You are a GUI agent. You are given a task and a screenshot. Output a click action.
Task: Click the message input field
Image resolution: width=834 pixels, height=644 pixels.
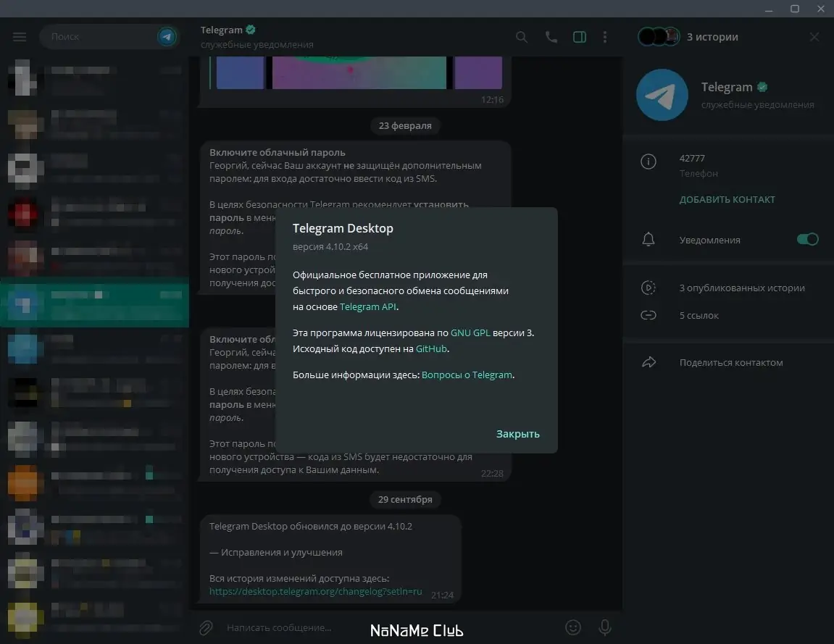(x=391, y=628)
